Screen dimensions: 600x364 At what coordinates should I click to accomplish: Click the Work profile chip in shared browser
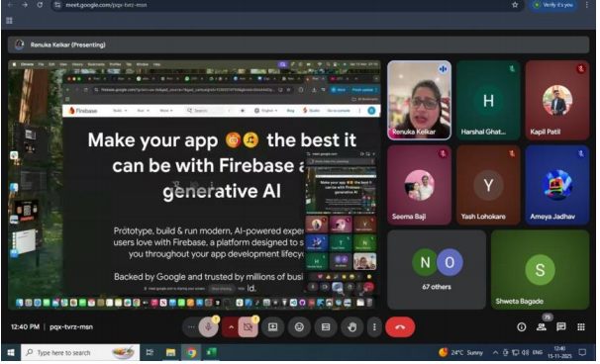(x=339, y=90)
